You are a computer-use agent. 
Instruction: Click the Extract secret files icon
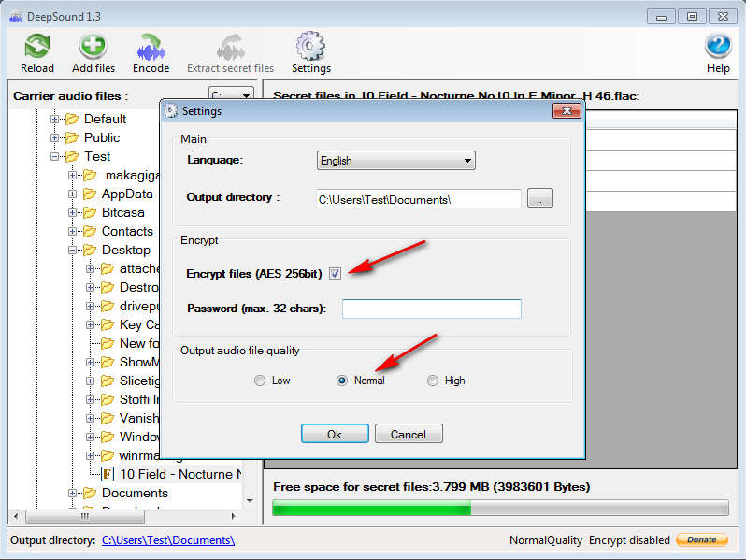click(231, 47)
